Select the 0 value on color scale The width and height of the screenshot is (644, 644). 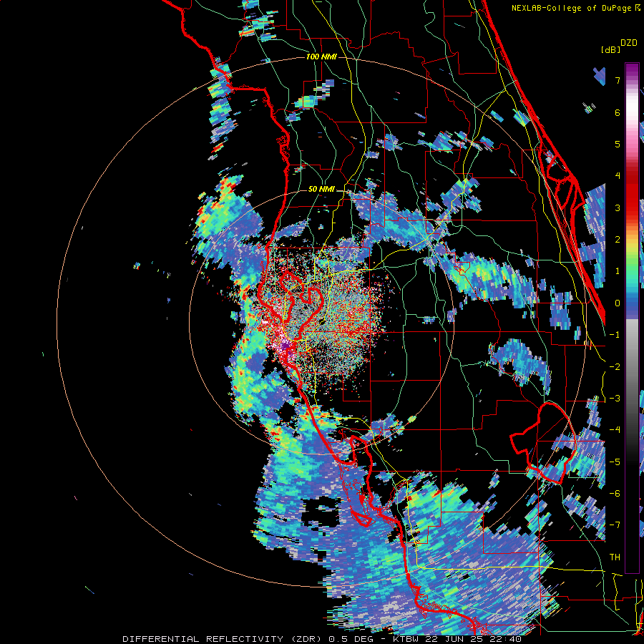click(618, 303)
